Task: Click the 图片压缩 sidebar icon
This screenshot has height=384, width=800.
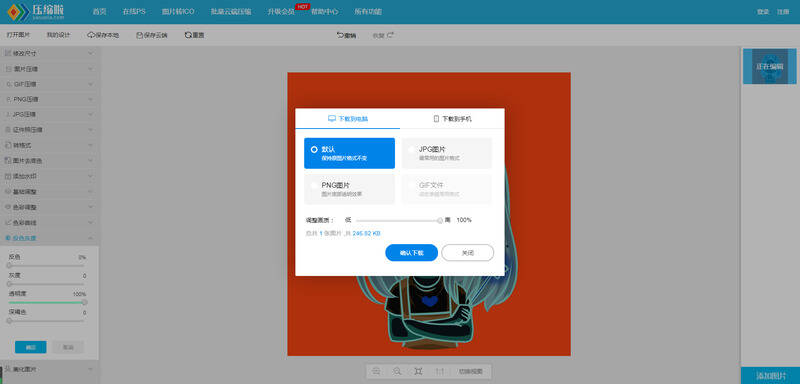Action: [x=8, y=68]
